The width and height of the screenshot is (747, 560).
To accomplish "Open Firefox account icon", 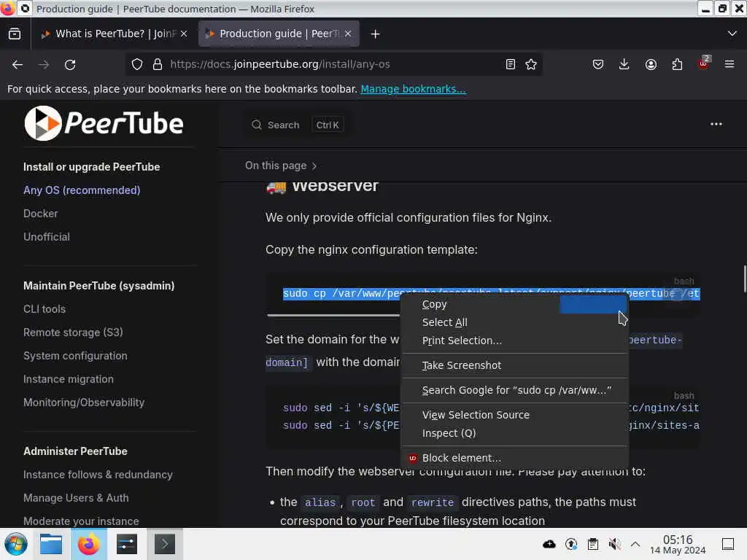I will click(x=651, y=64).
